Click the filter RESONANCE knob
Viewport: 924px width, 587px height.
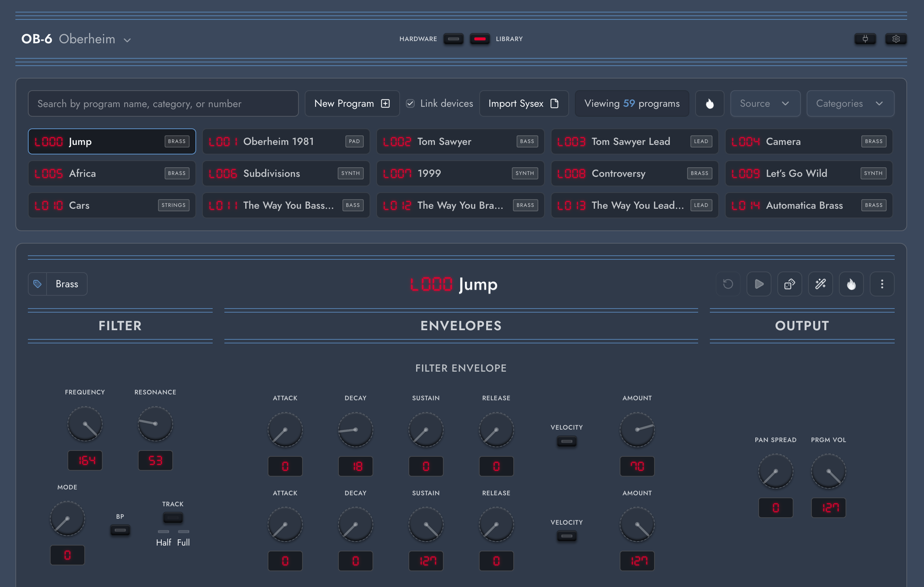click(x=155, y=423)
